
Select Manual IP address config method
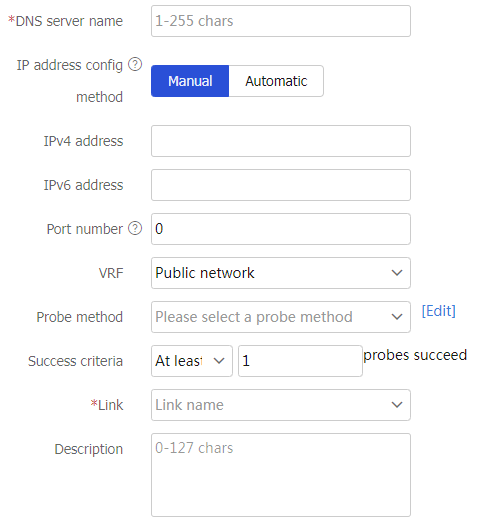pyautogui.click(x=190, y=81)
